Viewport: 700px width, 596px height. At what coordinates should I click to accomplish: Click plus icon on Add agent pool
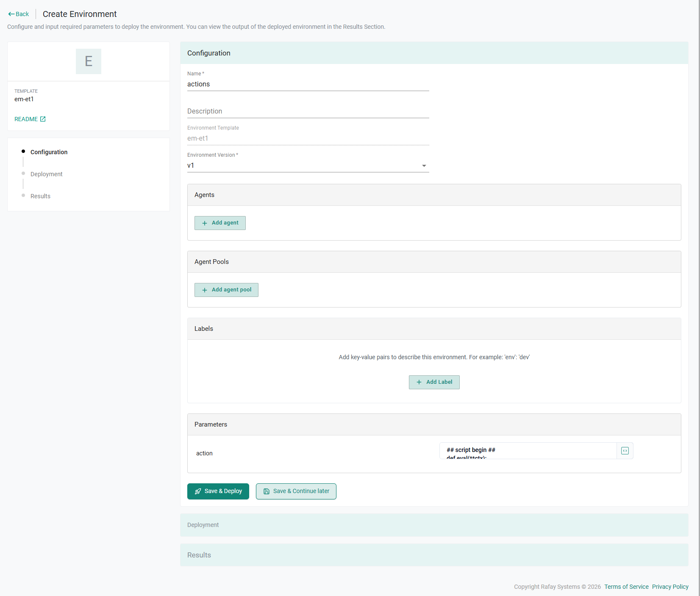pyautogui.click(x=205, y=290)
